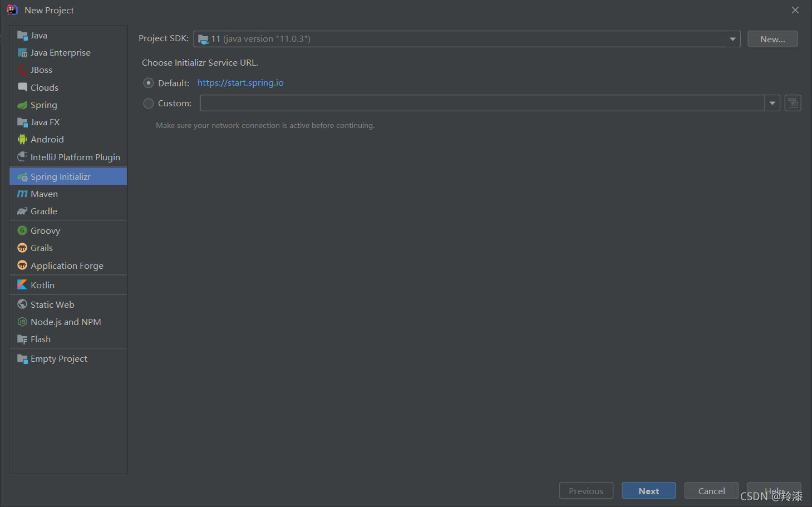Select the Application Forge label
This screenshot has height=507, width=812.
point(67,266)
